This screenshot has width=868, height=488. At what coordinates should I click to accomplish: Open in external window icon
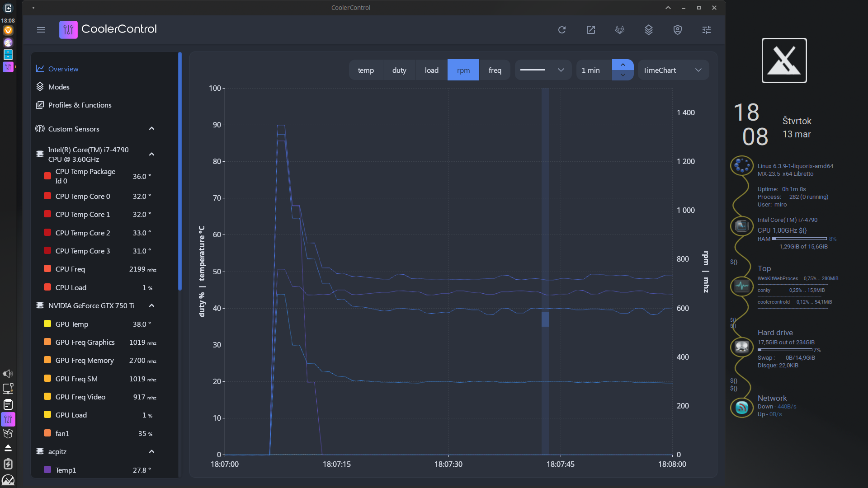pyautogui.click(x=591, y=30)
